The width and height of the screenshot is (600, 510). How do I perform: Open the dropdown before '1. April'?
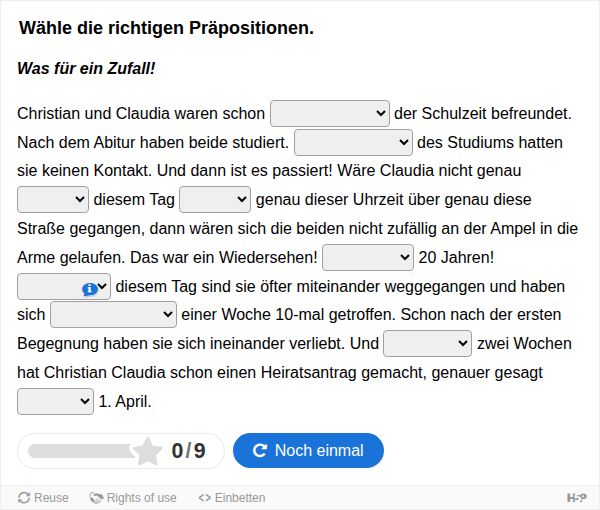(55, 401)
